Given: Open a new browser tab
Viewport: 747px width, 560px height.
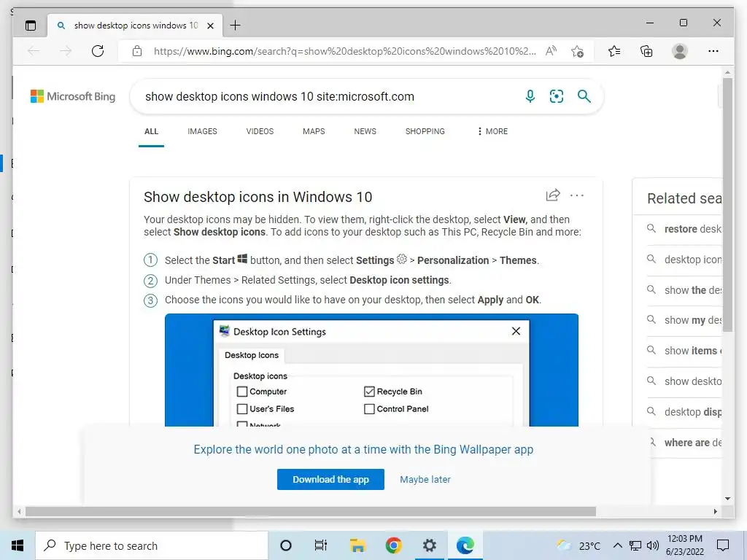Looking at the screenshot, I should pyautogui.click(x=236, y=26).
